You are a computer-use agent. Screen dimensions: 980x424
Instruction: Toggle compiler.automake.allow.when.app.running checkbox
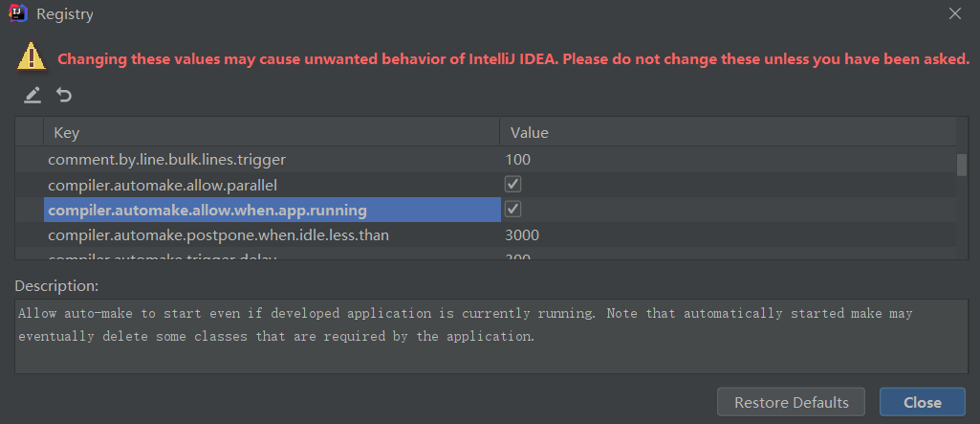click(x=513, y=210)
